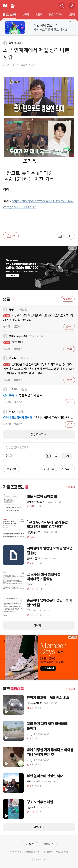The image size is (78, 868).
Task: Click the 댓글쓰기 write comment button
Action: click(68, 299)
